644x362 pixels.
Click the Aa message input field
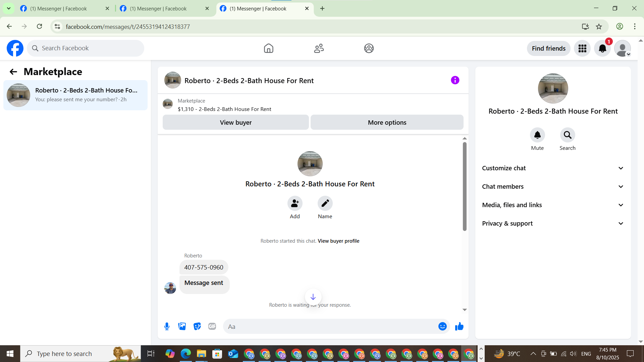(330, 326)
